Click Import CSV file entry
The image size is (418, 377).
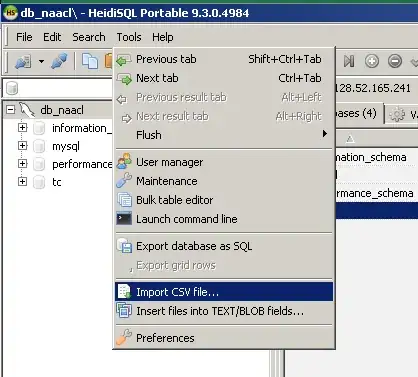coord(224,292)
